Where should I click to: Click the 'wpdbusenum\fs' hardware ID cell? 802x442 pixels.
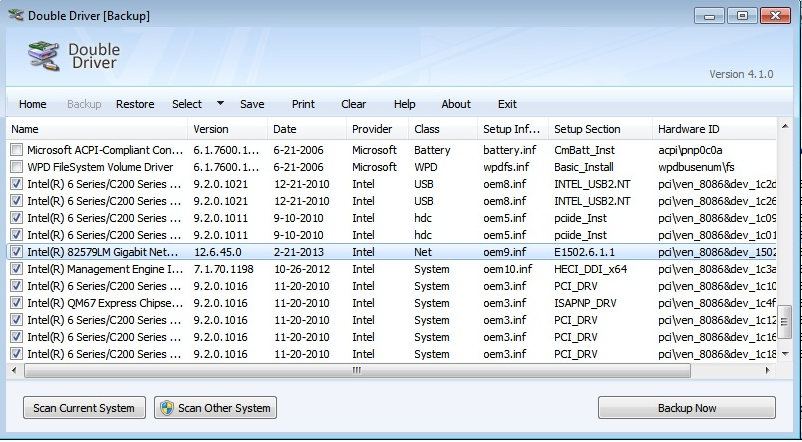(697, 167)
